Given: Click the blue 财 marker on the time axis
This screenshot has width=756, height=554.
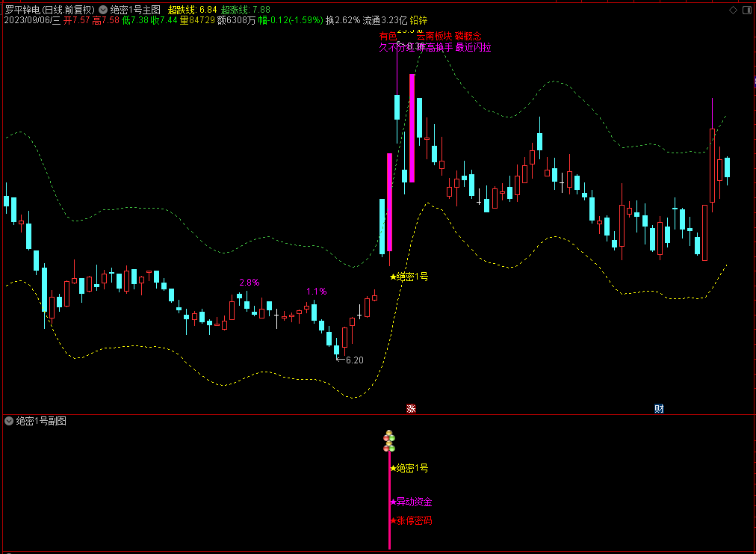Looking at the screenshot, I should (x=659, y=409).
